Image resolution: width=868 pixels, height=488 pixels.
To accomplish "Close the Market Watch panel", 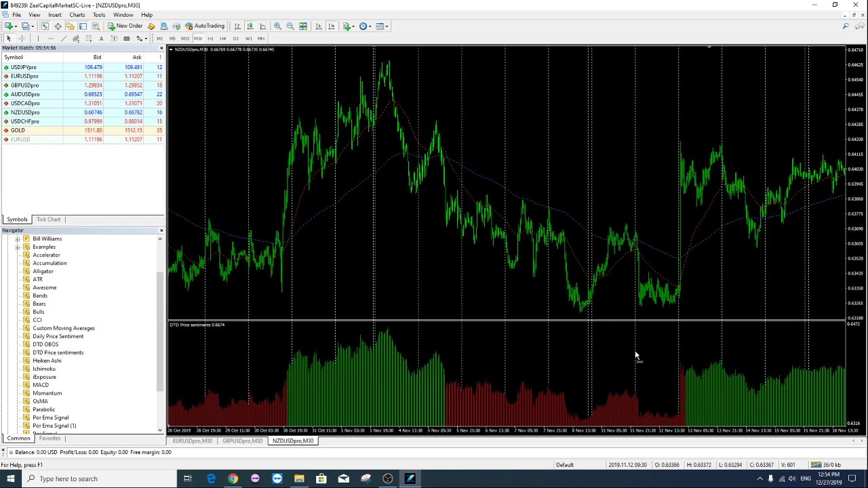I will [x=161, y=48].
